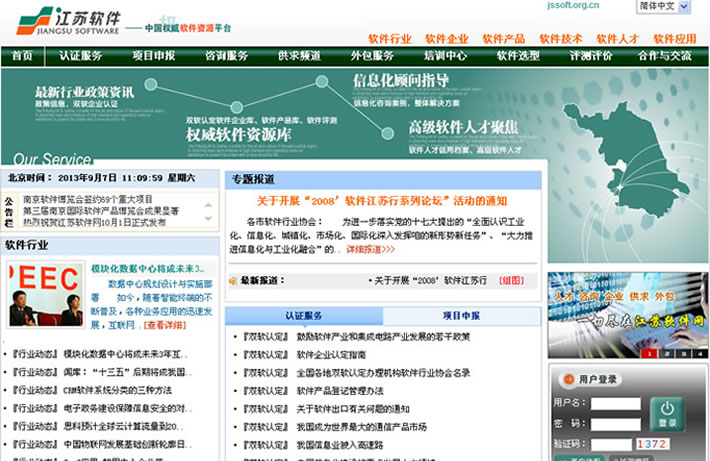Click the announcement board down arrow
Screen dimensions: 710x461
(208, 218)
